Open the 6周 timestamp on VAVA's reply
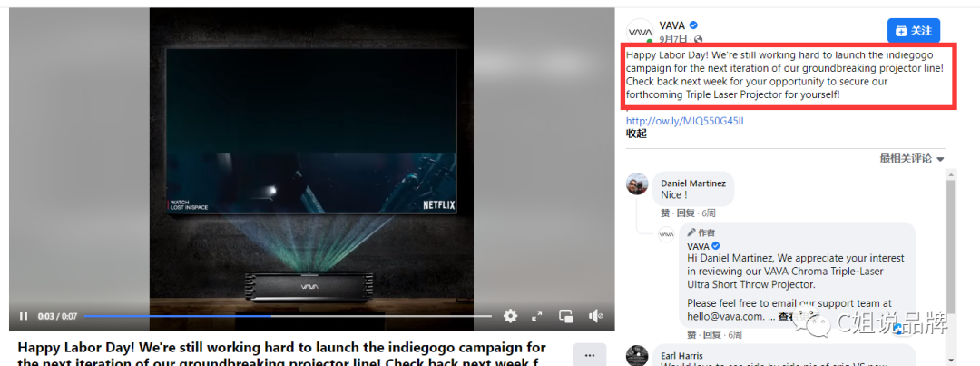The image size is (980, 366). point(735,334)
